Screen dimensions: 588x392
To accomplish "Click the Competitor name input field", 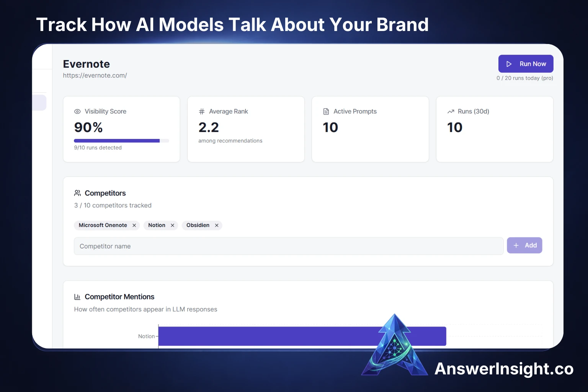I will pyautogui.click(x=288, y=246).
